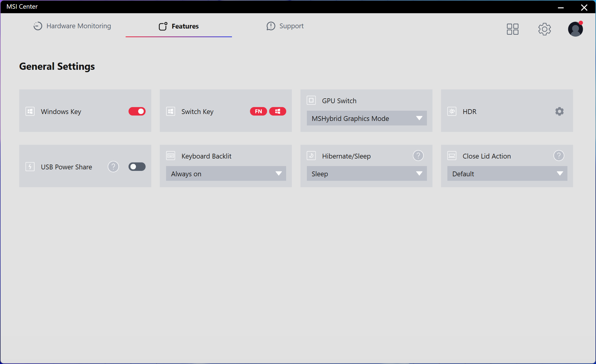Toggle the FN switch key button
Image resolution: width=596 pixels, height=364 pixels.
[258, 112]
